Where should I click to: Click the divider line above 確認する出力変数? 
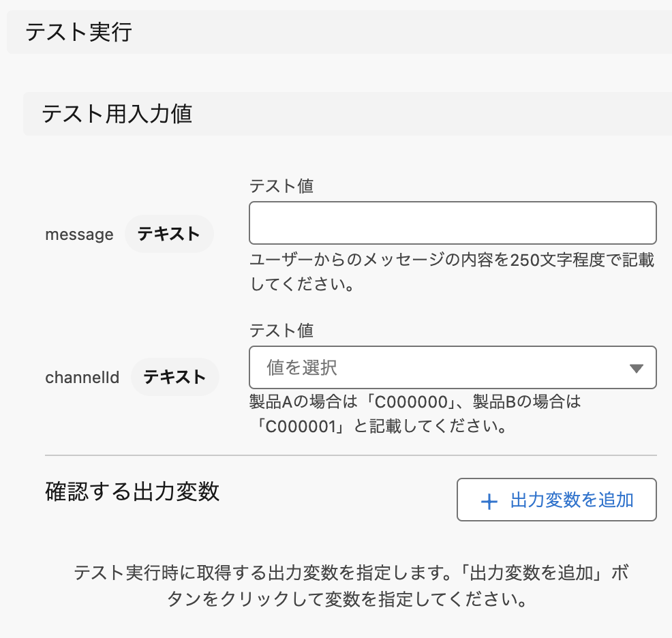point(351,455)
